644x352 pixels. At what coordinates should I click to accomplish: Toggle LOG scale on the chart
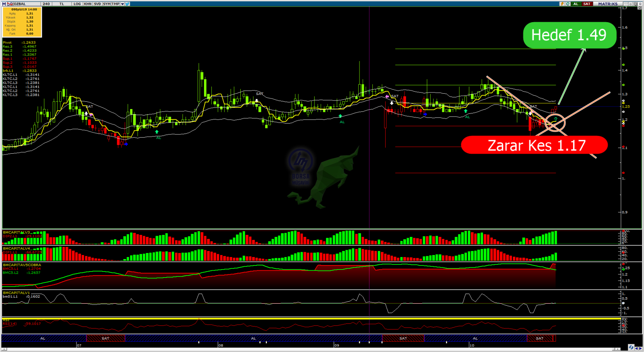pyautogui.click(x=77, y=4)
